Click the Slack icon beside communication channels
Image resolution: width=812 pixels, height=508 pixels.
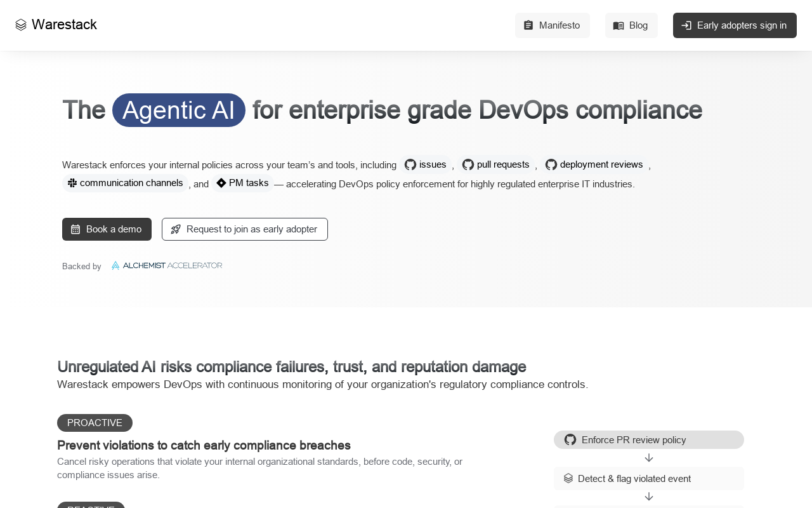(x=72, y=183)
